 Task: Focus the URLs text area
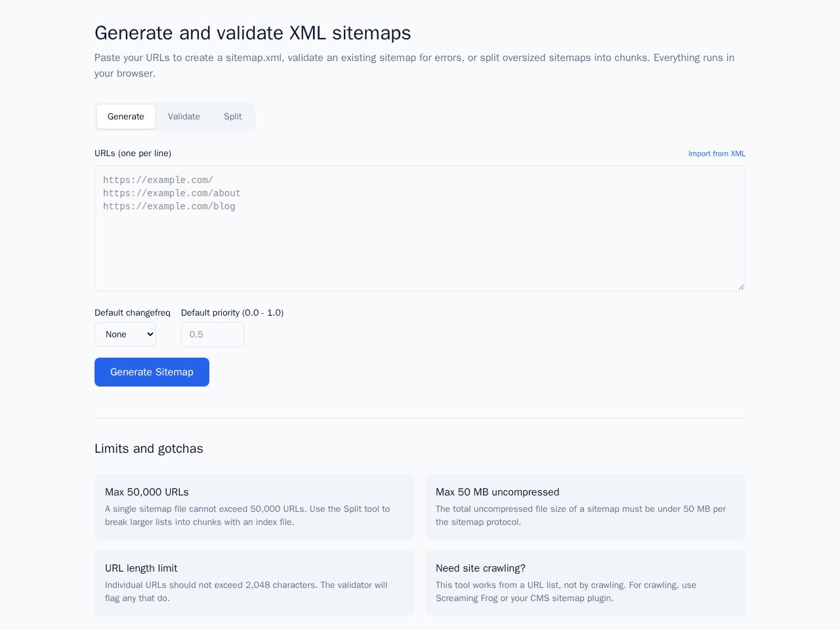(x=420, y=228)
